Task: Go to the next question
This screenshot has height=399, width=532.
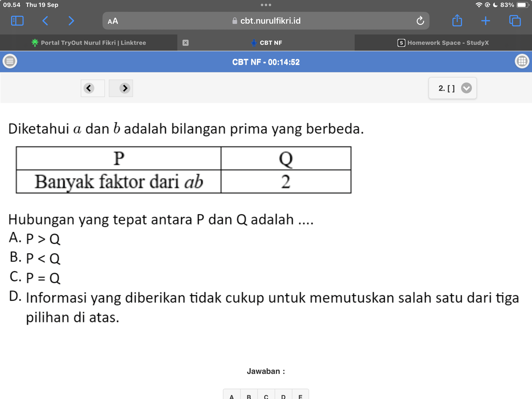Action: coord(121,88)
